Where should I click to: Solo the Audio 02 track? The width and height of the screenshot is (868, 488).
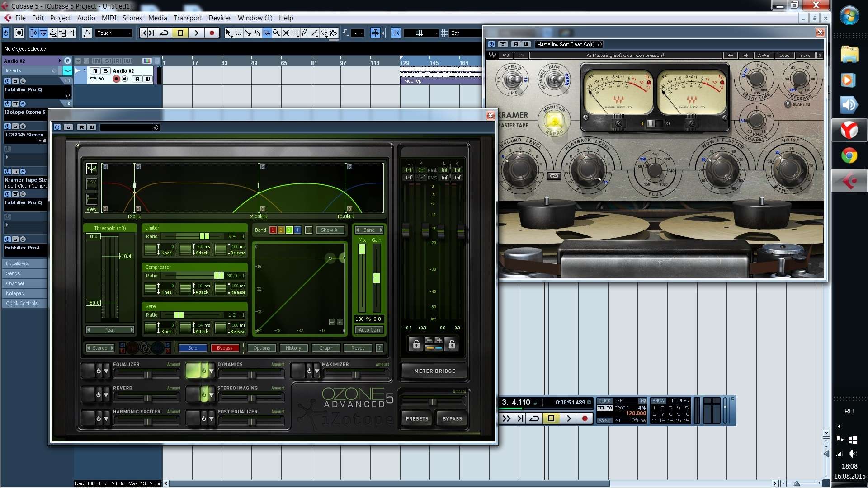[x=105, y=71]
